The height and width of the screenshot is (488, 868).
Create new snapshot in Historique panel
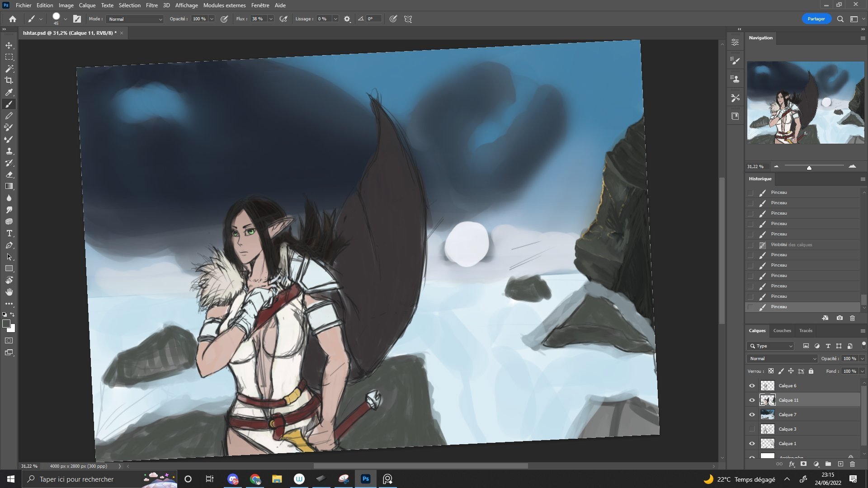840,318
